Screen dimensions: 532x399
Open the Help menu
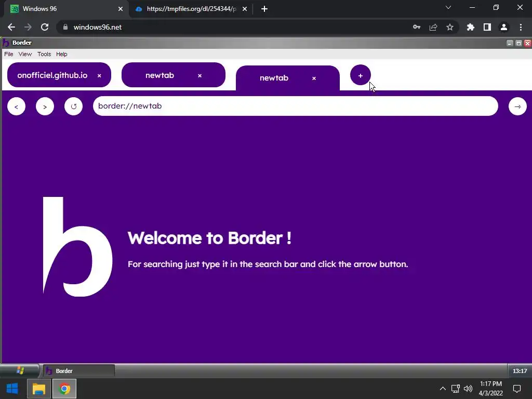(x=62, y=54)
